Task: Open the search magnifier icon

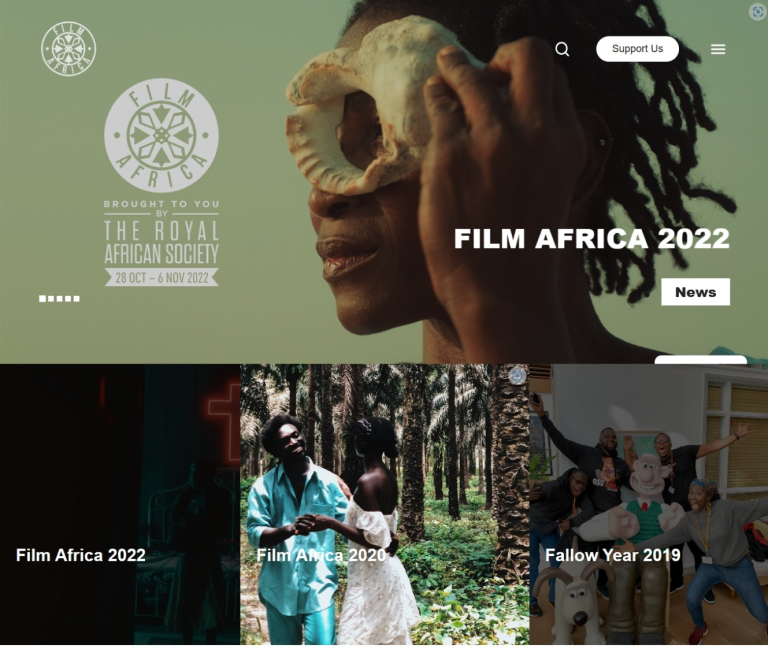Action: [x=562, y=49]
